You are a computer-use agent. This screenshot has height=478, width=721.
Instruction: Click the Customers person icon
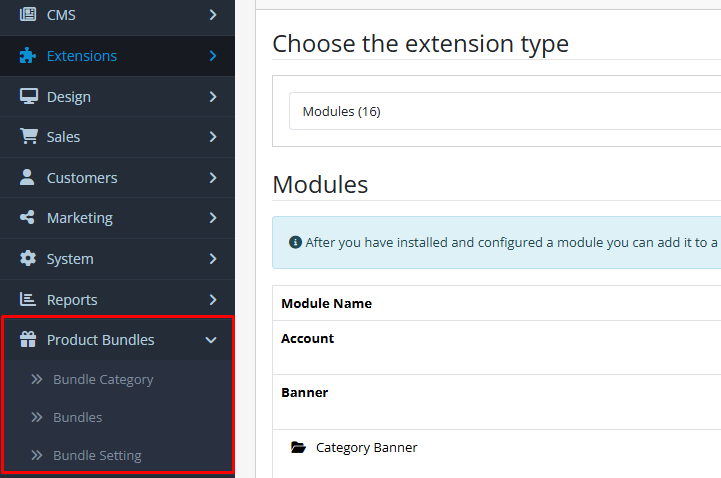[x=28, y=178]
